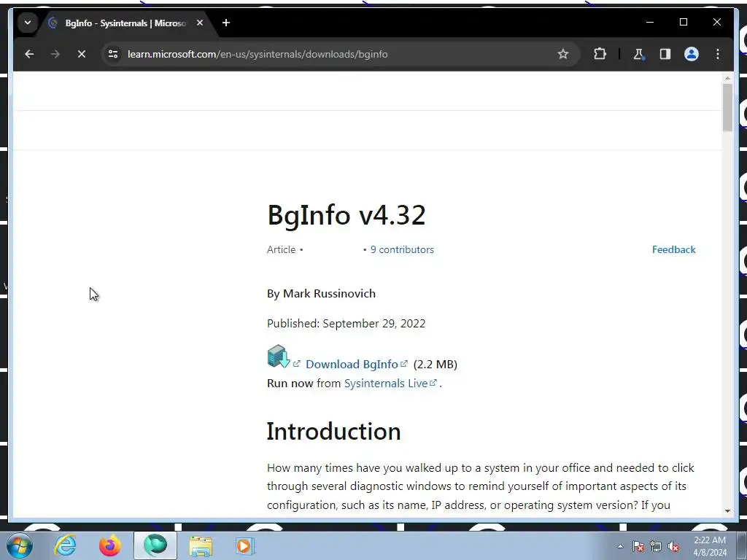Open a new browser tab
The width and height of the screenshot is (747, 560).
click(226, 23)
